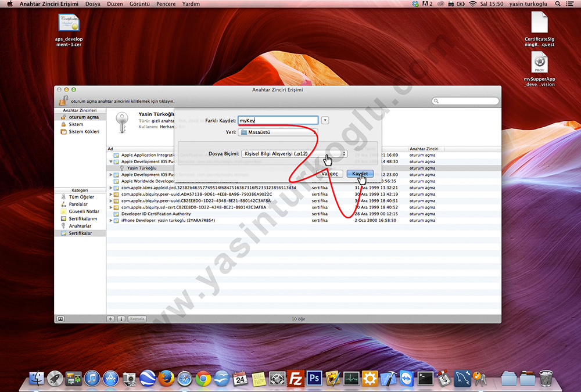581x392 pixels.
Task: Launch Safari compass icon in Dock
Action: coord(185,378)
